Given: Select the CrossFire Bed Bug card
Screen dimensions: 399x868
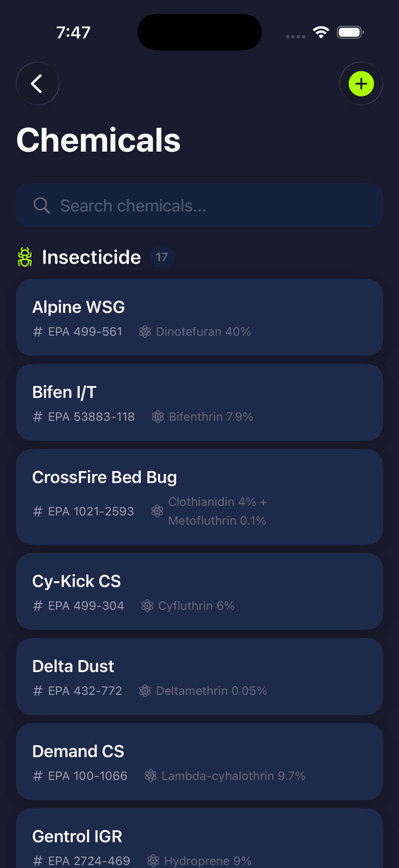Looking at the screenshot, I should point(199,497).
